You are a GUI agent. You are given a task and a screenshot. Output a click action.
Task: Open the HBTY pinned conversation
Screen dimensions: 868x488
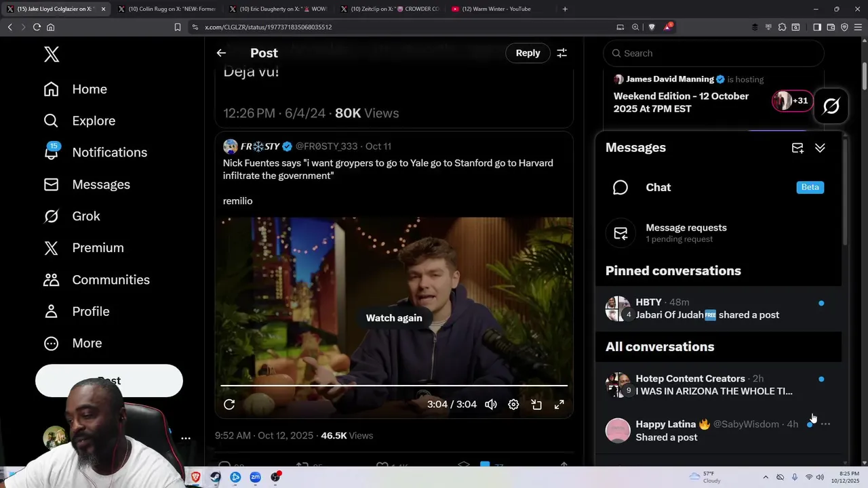(x=718, y=309)
